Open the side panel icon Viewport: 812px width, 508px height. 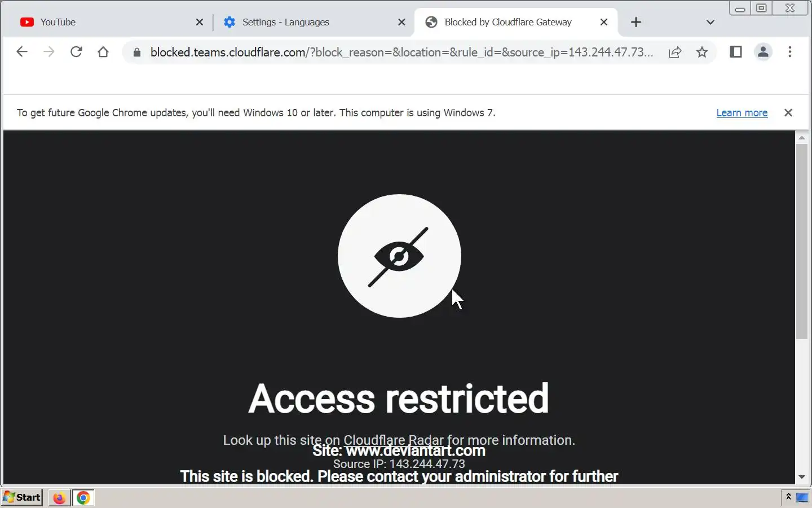pos(736,52)
